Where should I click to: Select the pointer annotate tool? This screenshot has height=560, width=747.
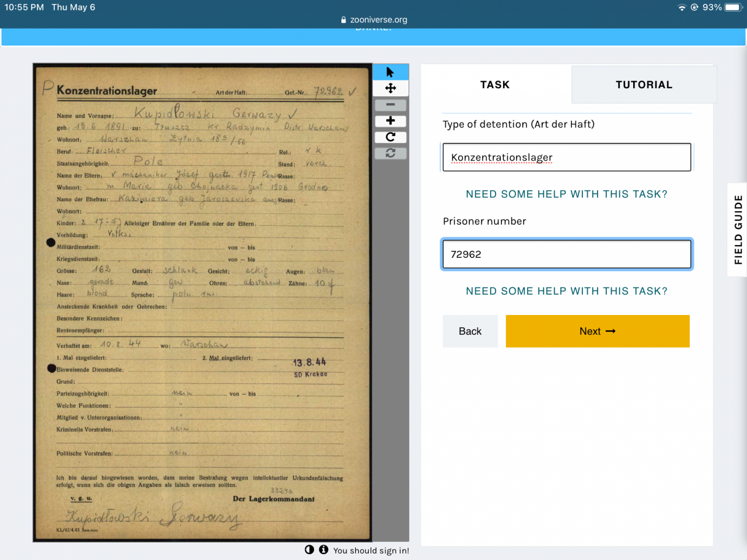390,72
